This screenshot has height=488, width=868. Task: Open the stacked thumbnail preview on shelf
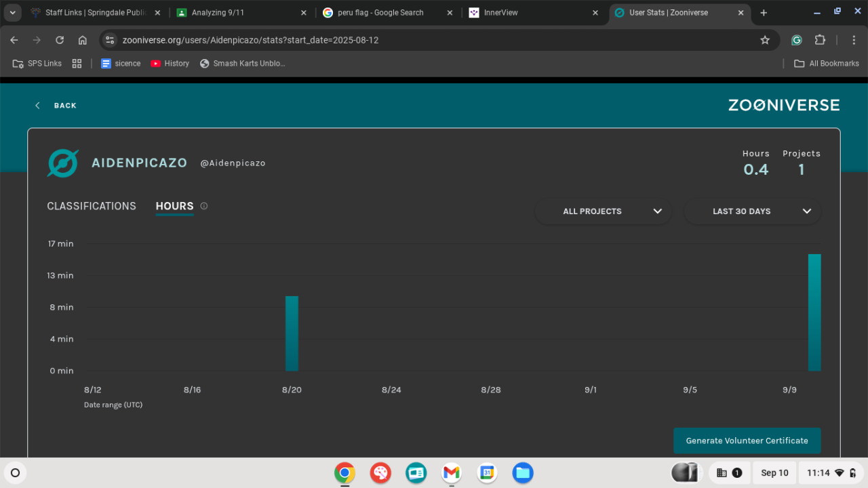(x=685, y=472)
